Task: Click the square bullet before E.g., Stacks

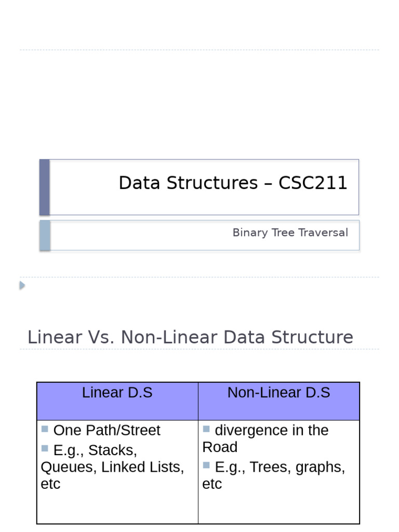Action: point(45,448)
